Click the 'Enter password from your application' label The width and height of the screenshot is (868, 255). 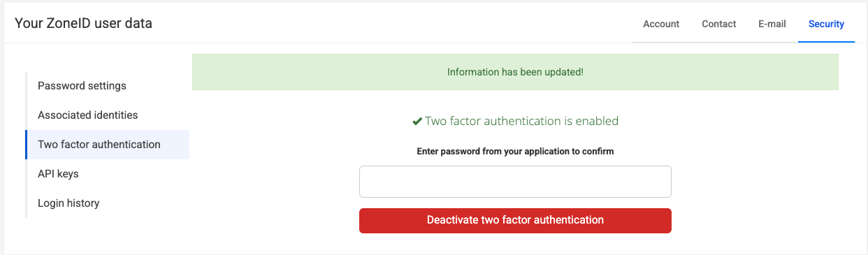[515, 151]
